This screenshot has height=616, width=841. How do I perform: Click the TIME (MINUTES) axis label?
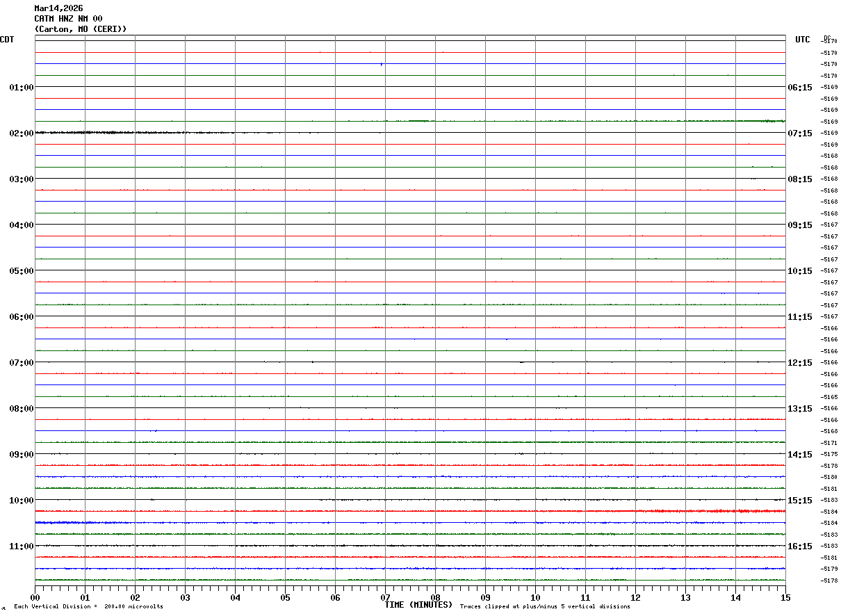tap(418, 605)
